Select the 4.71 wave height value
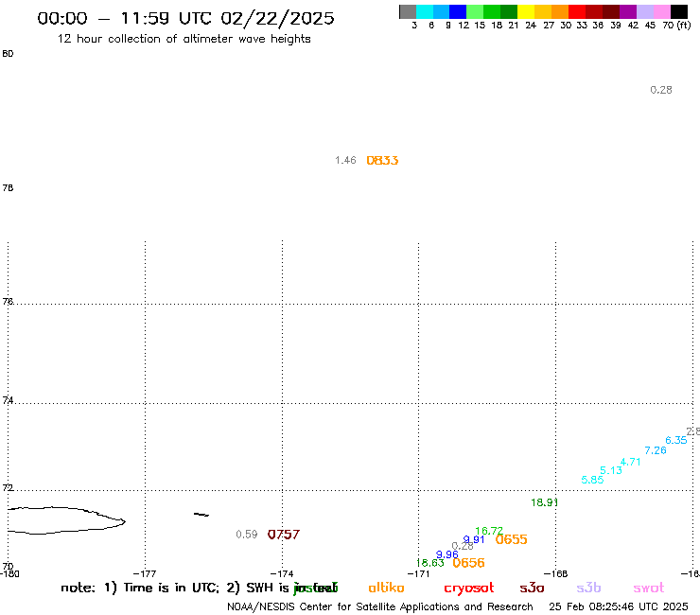Viewport: 700px width, 615px height. [x=630, y=462]
